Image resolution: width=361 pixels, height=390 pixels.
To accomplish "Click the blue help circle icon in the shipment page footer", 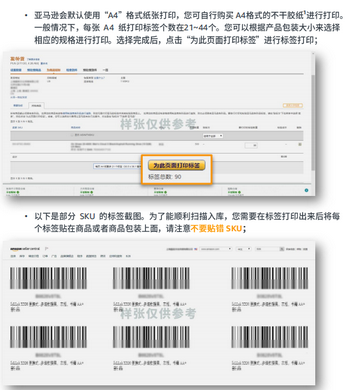I will (306, 190).
